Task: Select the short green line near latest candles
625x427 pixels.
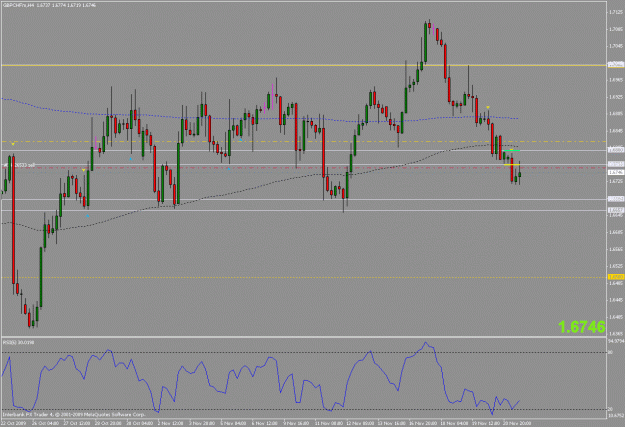Action: tap(511, 150)
